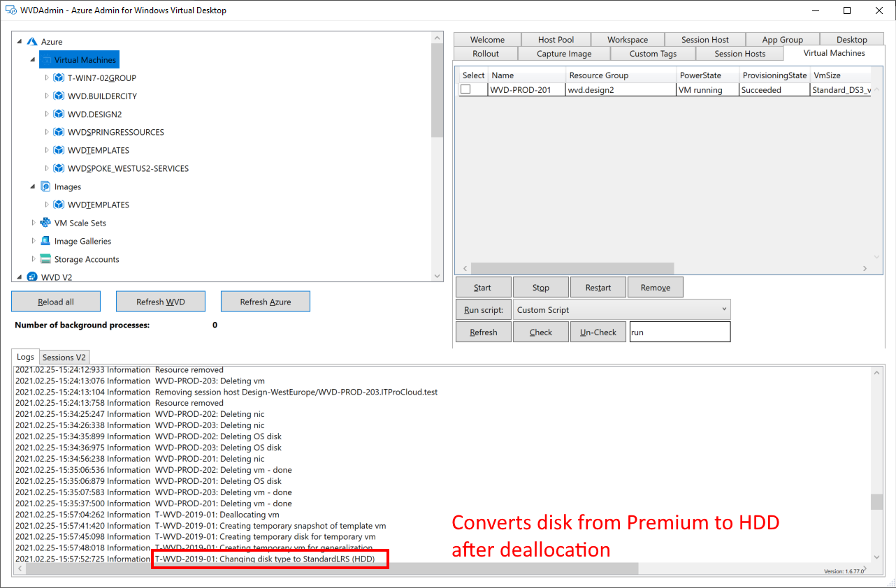Collapse the Images tree node
This screenshot has width=896, height=588.
coord(33,187)
